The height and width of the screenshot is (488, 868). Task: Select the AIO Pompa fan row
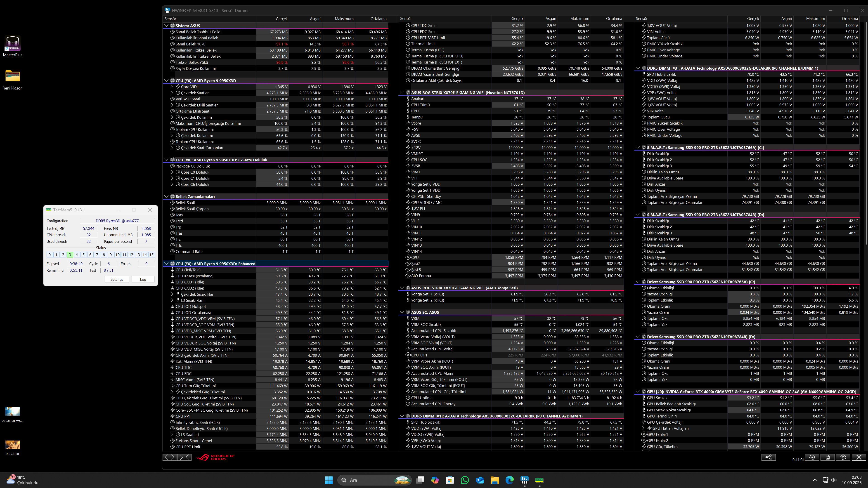pyautogui.click(x=511, y=276)
